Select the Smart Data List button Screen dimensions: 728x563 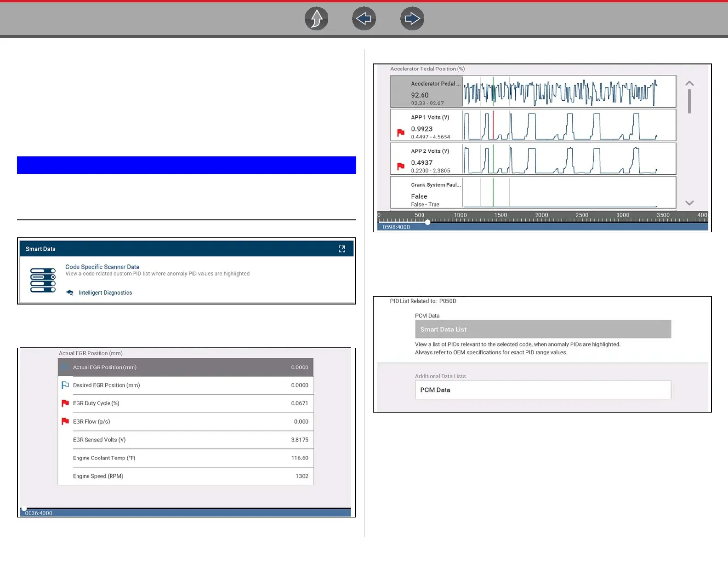[x=543, y=329]
